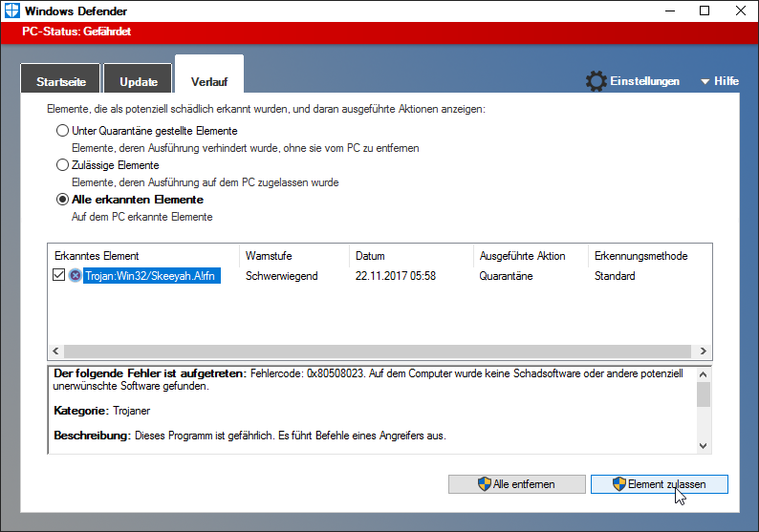The height and width of the screenshot is (532, 759).
Task: Click the right arrow of horizontal list scrollbar
Action: click(x=704, y=351)
